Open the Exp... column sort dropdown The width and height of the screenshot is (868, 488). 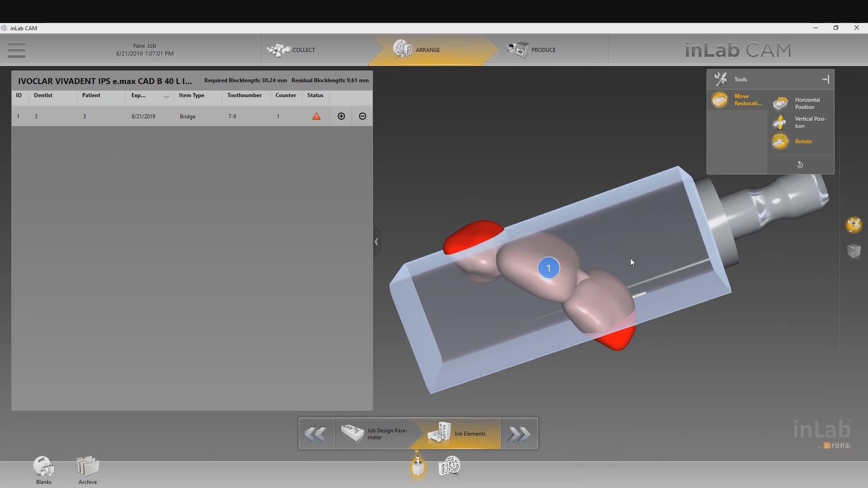click(166, 97)
